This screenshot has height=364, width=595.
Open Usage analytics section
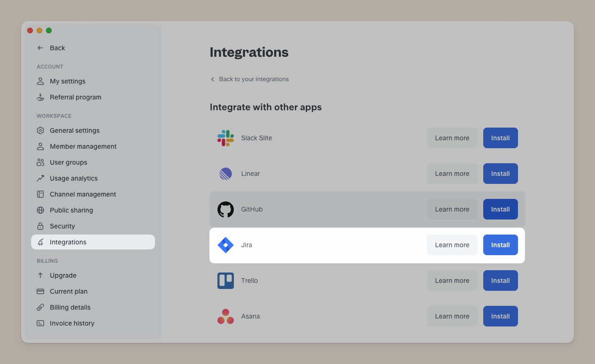tap(93, 178)
